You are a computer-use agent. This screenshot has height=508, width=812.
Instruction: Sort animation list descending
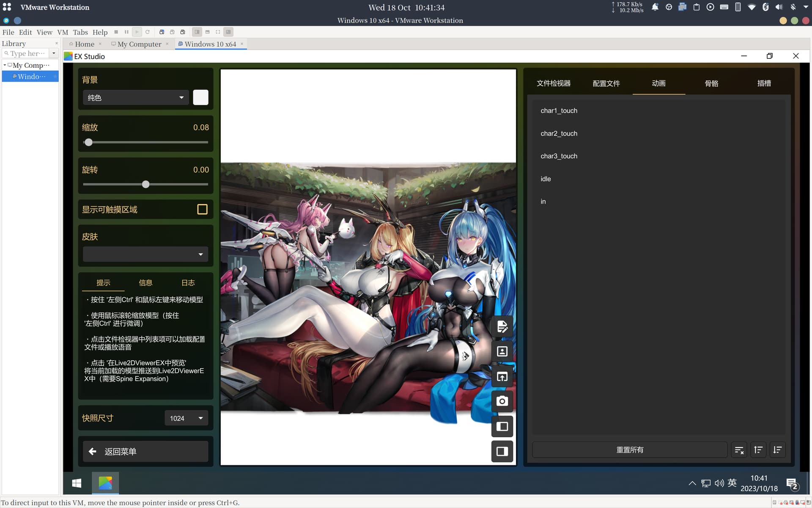click(778, 450)
